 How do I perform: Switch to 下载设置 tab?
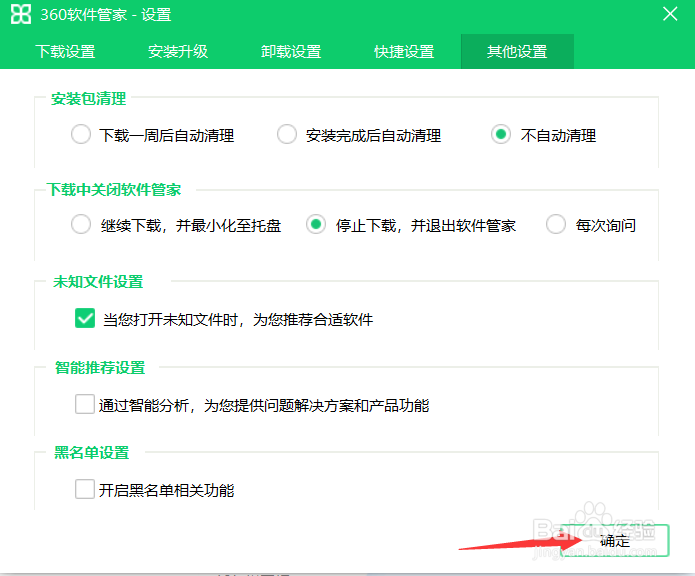(65, 52)
